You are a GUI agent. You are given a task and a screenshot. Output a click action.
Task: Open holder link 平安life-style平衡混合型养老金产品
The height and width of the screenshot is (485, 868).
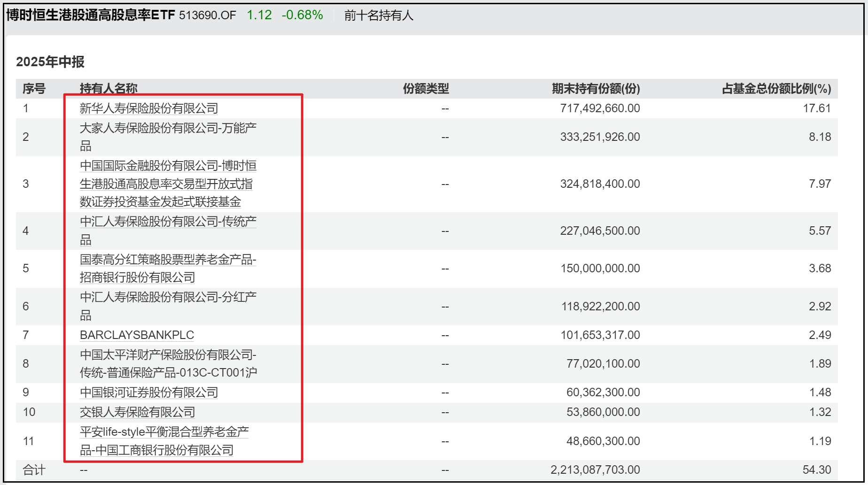pyautogui.click(x=164, y=441)
